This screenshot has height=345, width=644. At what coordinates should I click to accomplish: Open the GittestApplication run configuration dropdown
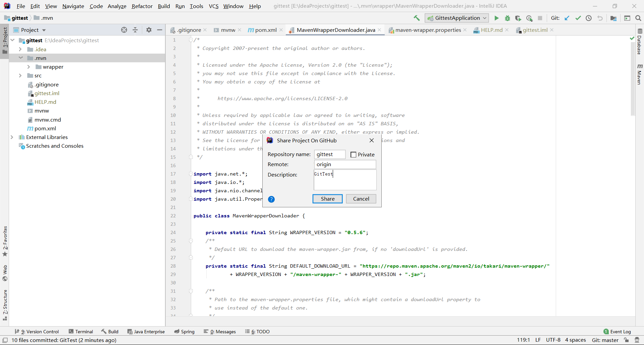coord(457,18)
